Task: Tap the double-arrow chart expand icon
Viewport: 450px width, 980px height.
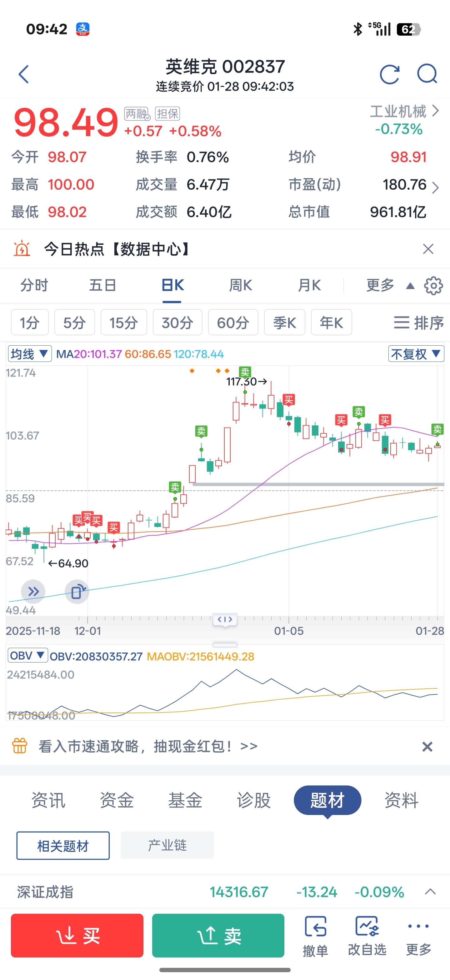Action: (33, 592)
